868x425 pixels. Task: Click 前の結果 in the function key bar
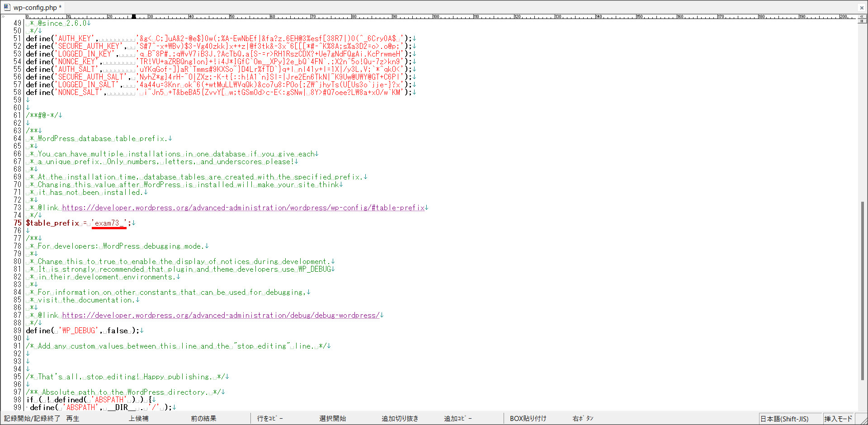(x=203, y=419)
